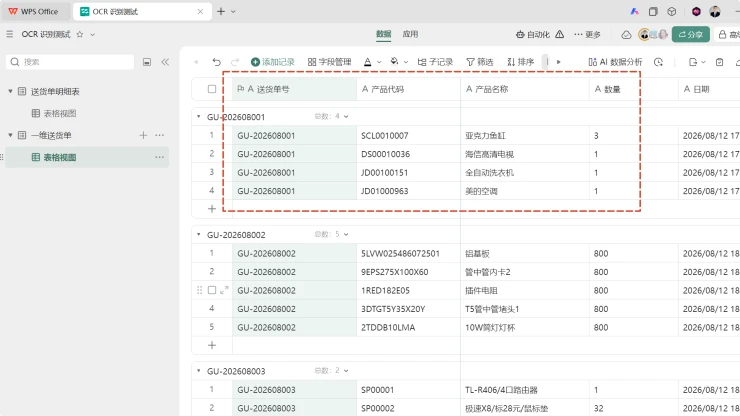The image size is (740, 416).
Task: Click the automation warning triangle icon
Action: coord(560,34)
